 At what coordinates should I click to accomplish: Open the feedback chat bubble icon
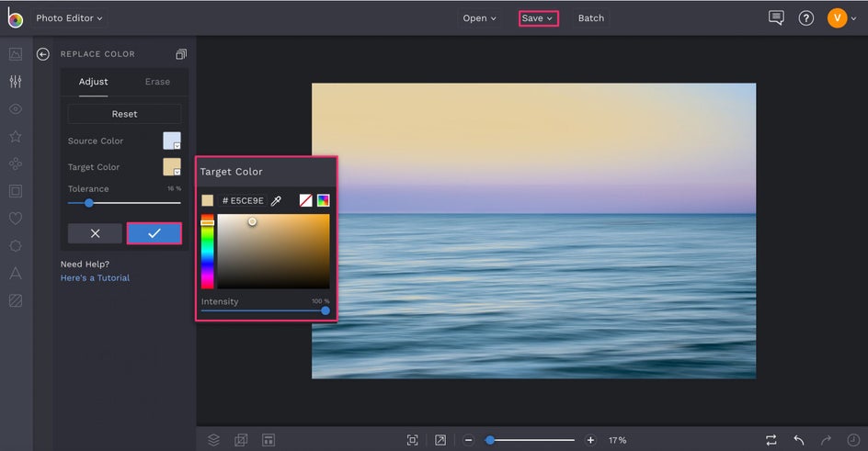(x=776, y=18)
